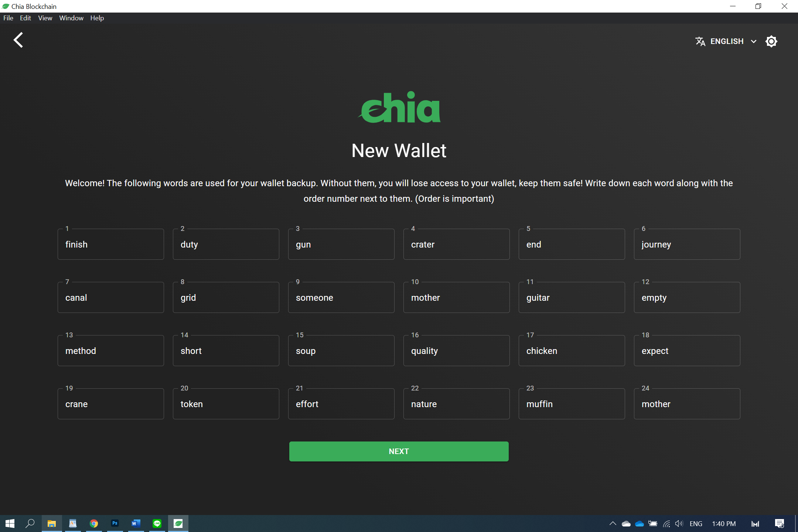Image resolution: width=798 pixels, height=532 pixels.
Task: Open Google Chrome from taskbar
Action: [94, 524]
